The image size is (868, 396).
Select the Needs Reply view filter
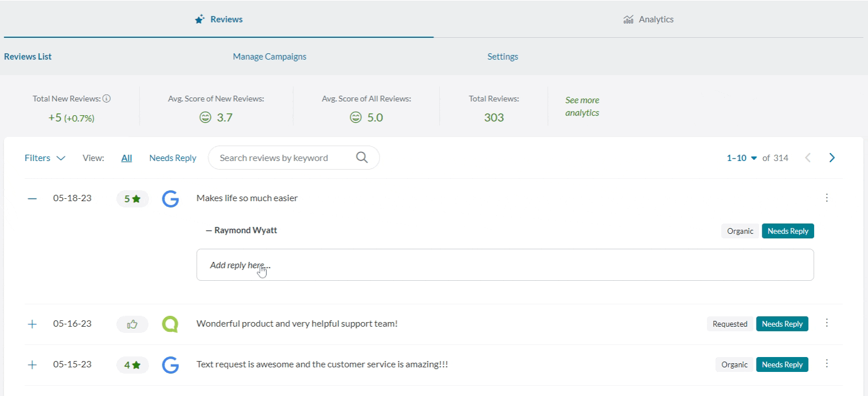173,158
